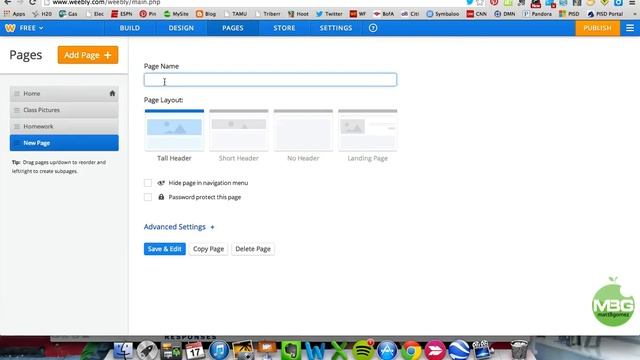The image size is (640, 360).
Task: Enable Hide page in navigation menu checkbox
Action: 148,183
